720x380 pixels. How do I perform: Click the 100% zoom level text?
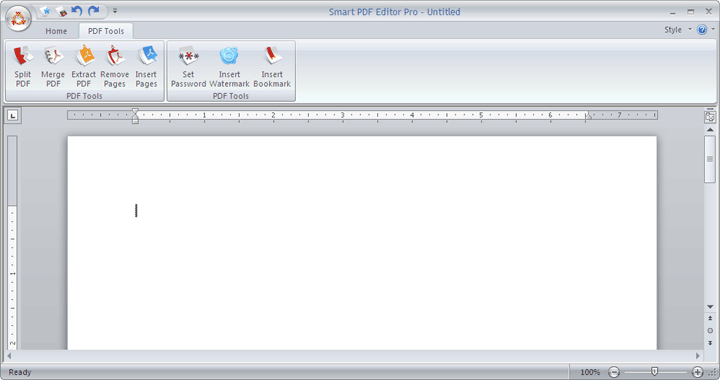[590, 372]
